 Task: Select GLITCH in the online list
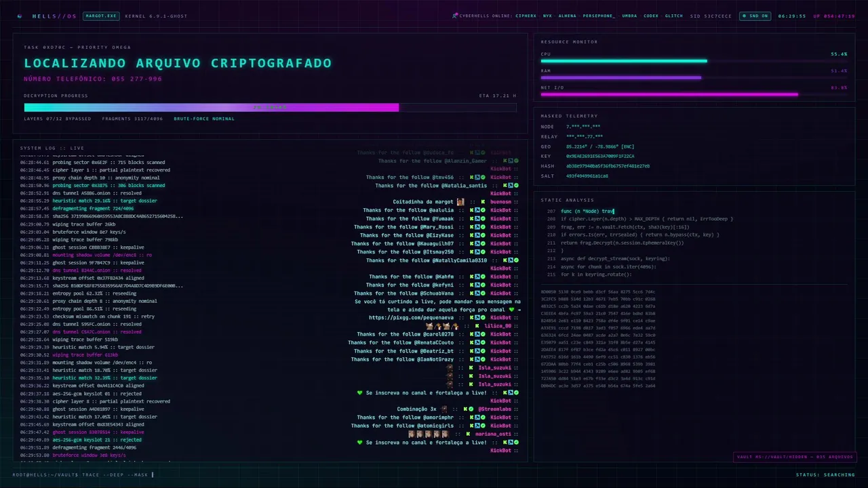coord(674,16)
